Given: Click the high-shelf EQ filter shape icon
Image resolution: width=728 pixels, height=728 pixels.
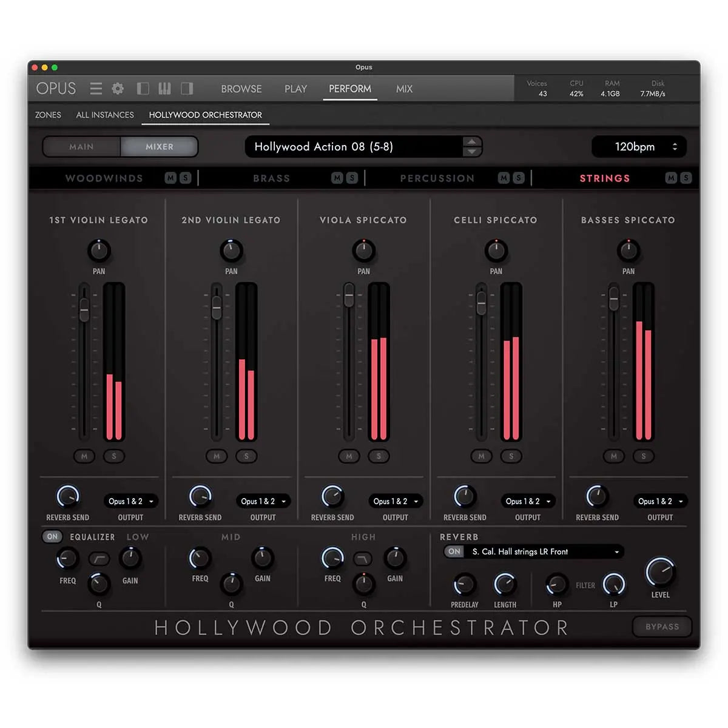Looking at the screenshot, I should click(363, 558).
